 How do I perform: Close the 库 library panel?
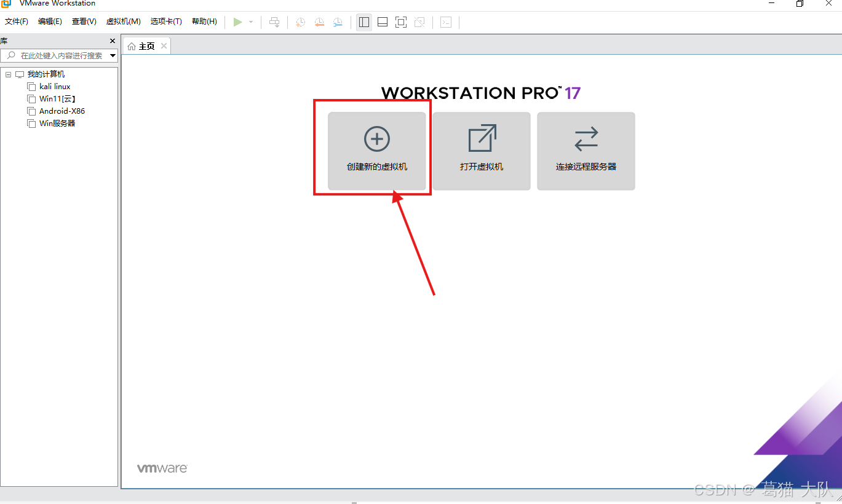[x=113, y=41]
